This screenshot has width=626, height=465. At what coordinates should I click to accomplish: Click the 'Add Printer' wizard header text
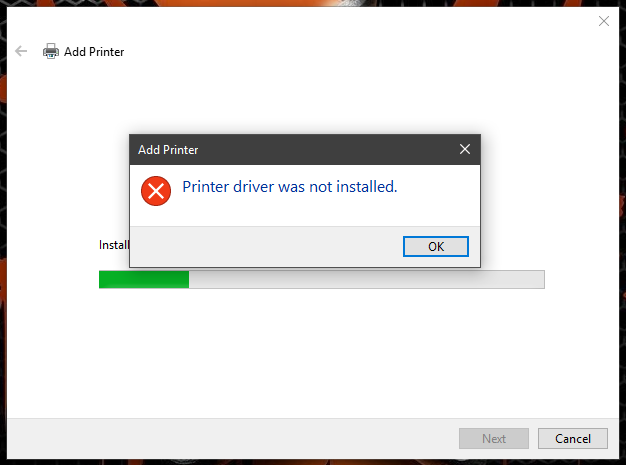[x=94, y=52]
